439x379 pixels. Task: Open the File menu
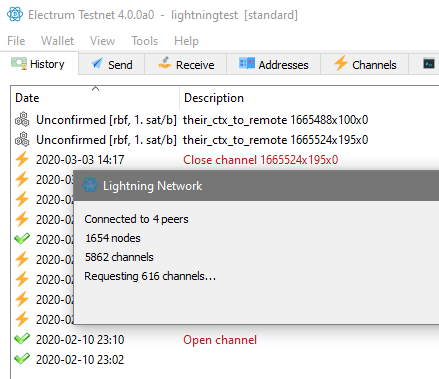pos(16,41)
